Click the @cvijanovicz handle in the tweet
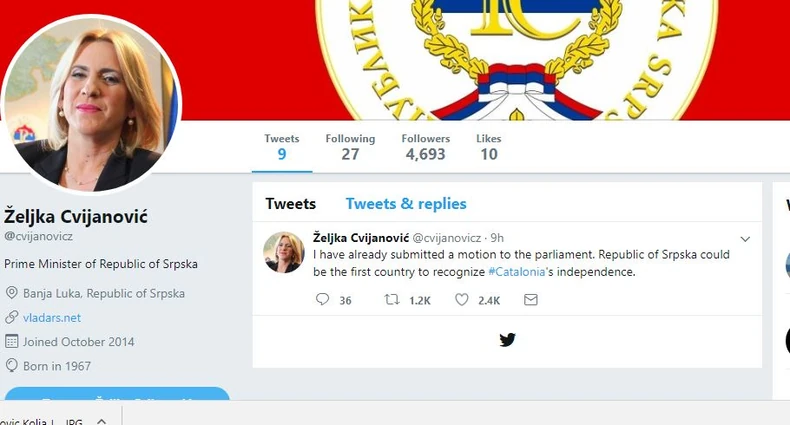 (x=446, y=238)
